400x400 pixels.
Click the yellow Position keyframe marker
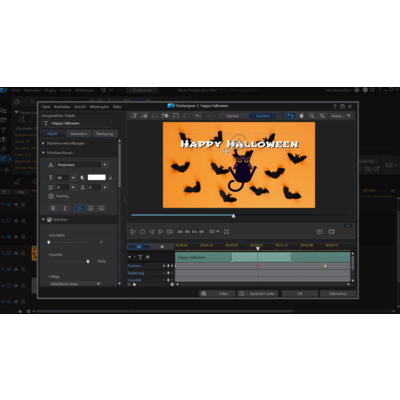pos(325,266)
